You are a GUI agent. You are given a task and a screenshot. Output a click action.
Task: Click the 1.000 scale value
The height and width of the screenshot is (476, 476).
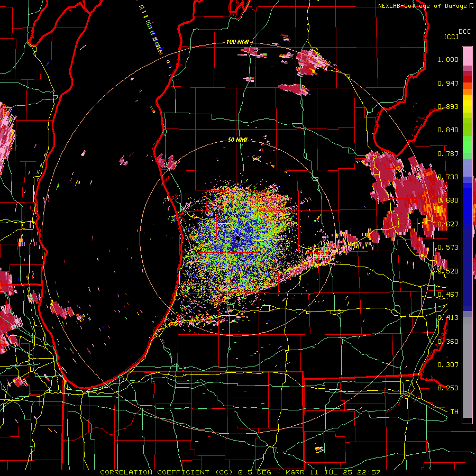(x=448, y=59)
